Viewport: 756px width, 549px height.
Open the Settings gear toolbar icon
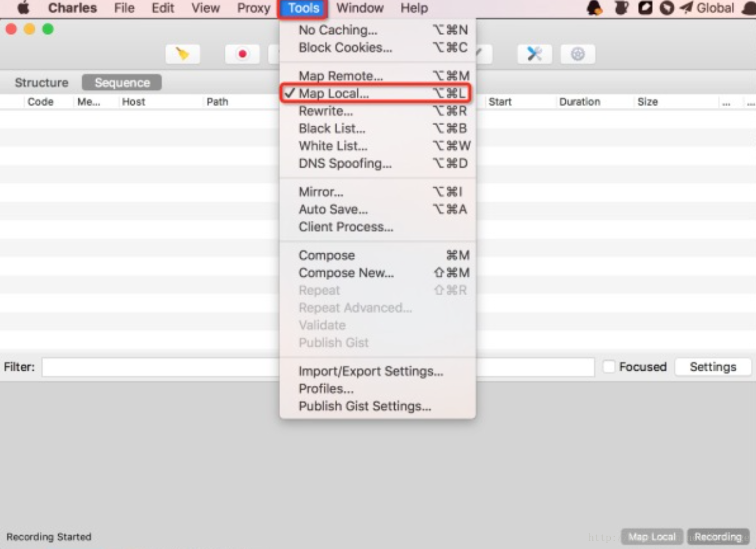(x=578, y=54)
